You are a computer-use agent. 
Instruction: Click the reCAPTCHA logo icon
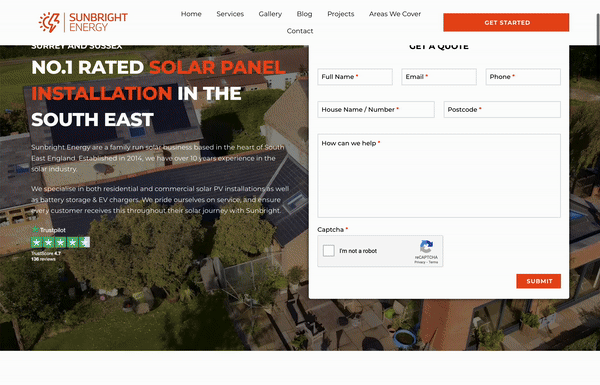point(426,247)
